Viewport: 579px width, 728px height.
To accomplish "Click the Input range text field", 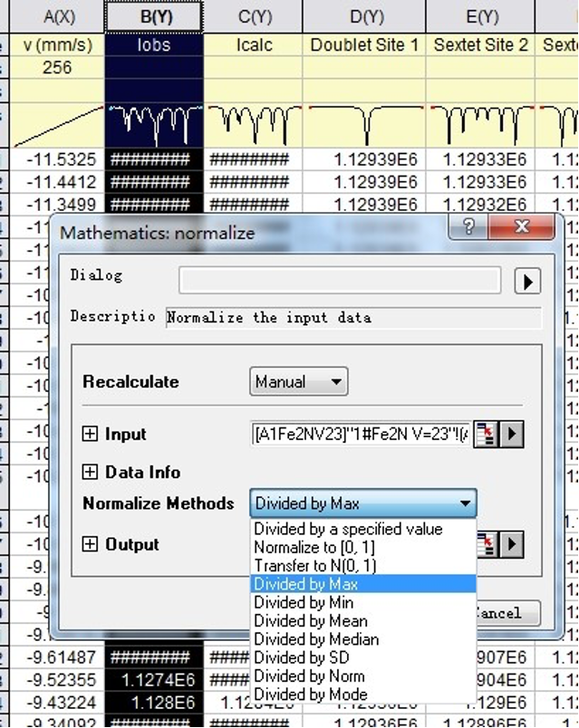I will pos(361,435).
